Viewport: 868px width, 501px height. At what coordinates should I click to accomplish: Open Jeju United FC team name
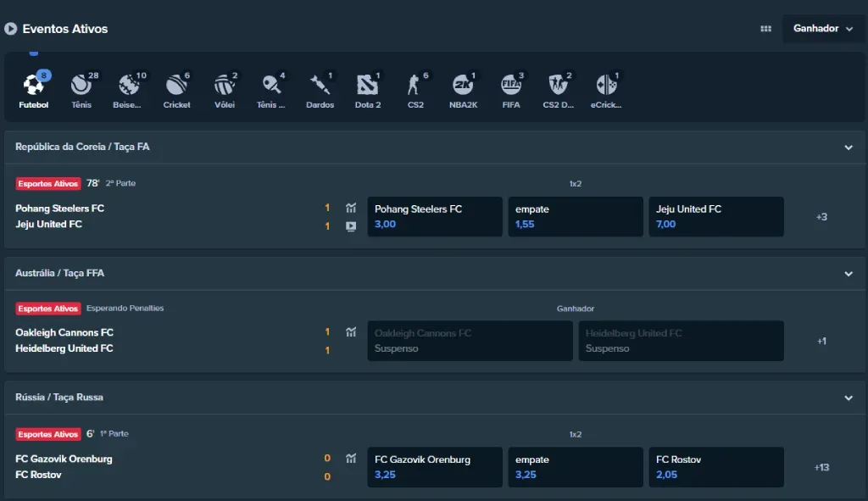pyautogui.click(x=48, y=224)
